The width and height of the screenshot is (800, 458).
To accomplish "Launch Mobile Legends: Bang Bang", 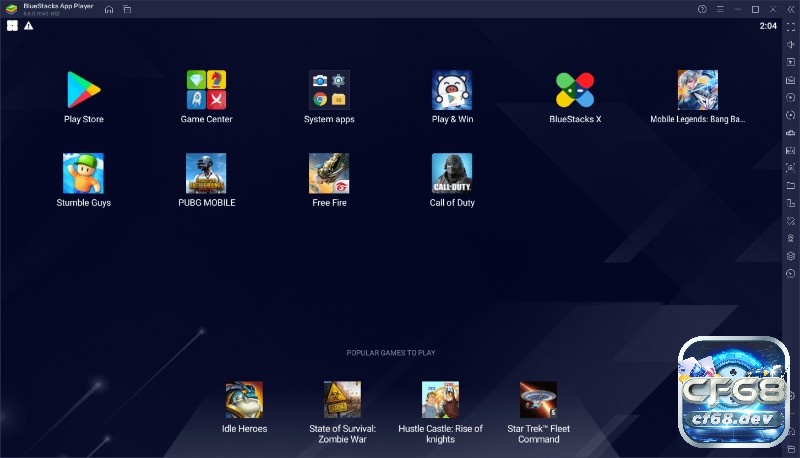I will click(x=697, y=90).
